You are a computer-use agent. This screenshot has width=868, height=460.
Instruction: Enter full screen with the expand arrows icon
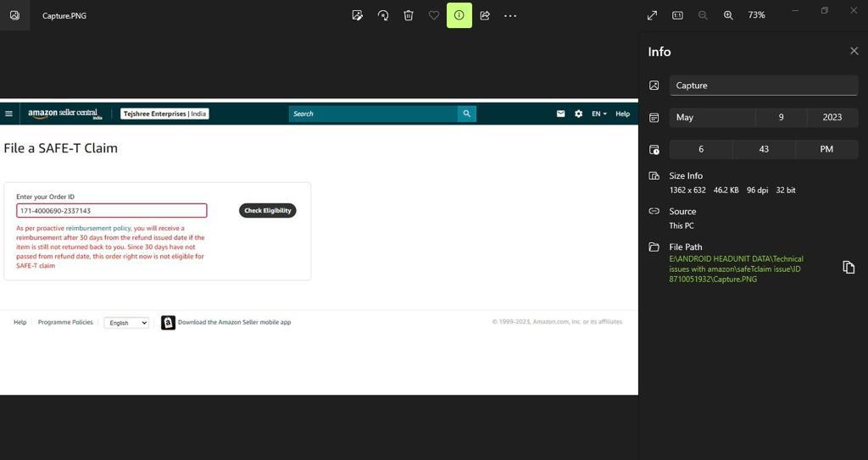652,15
